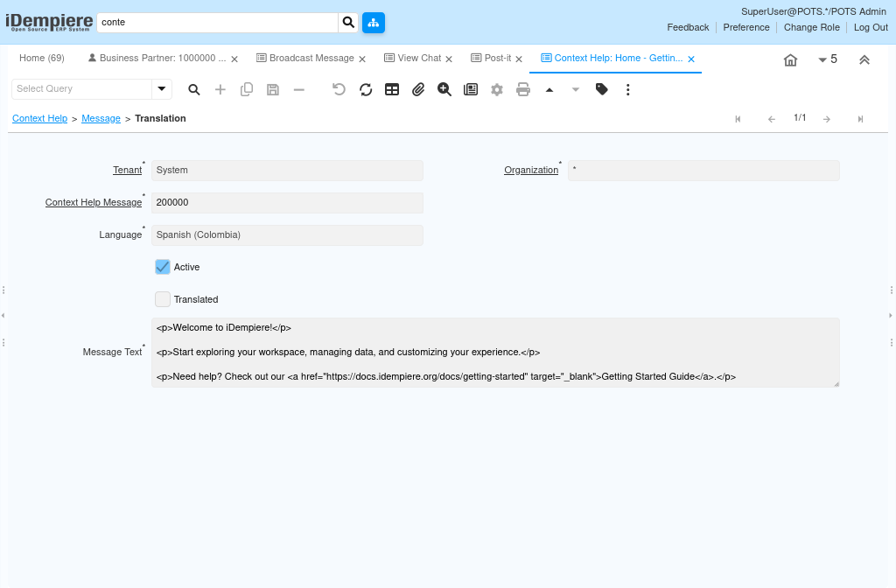Viewport: 896px width, 588px height.
Task: Create a new record with plus icon
Action: 220,90
